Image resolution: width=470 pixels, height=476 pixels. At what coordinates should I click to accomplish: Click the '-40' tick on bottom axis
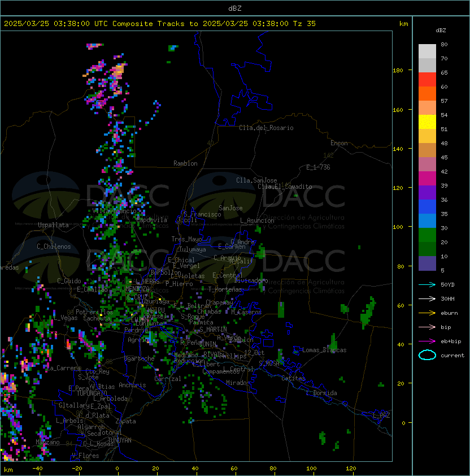click(x=37, y=469)
